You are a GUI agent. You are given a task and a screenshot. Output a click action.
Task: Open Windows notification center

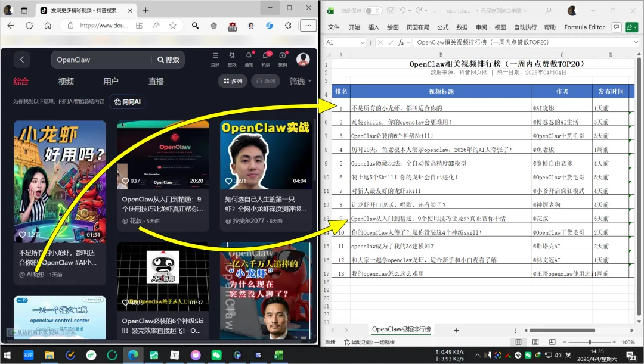tap(631, 356)
